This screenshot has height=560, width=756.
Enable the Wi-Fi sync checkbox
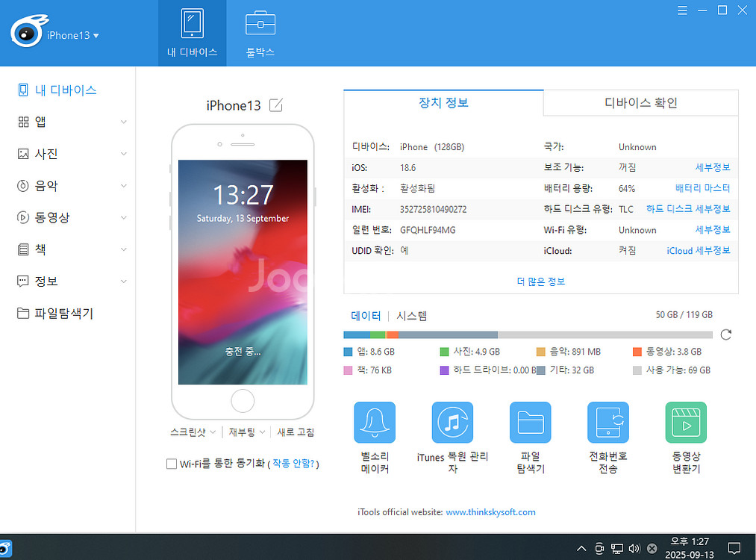[172, 464]
